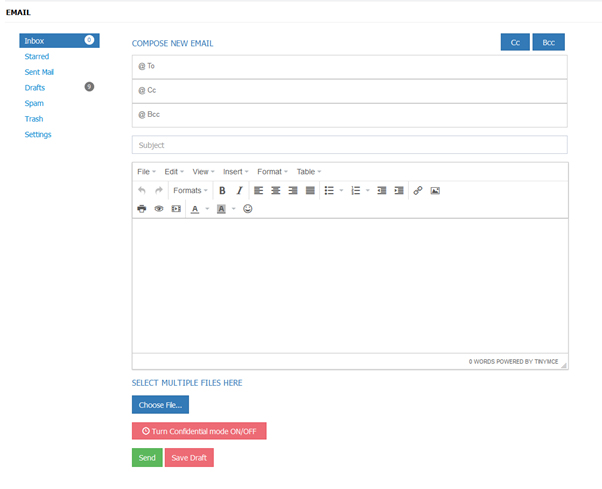Image resolution: width=602 pixels, height=489 pixels.
Task: Justify the text
Action: (x=310, y=190)
